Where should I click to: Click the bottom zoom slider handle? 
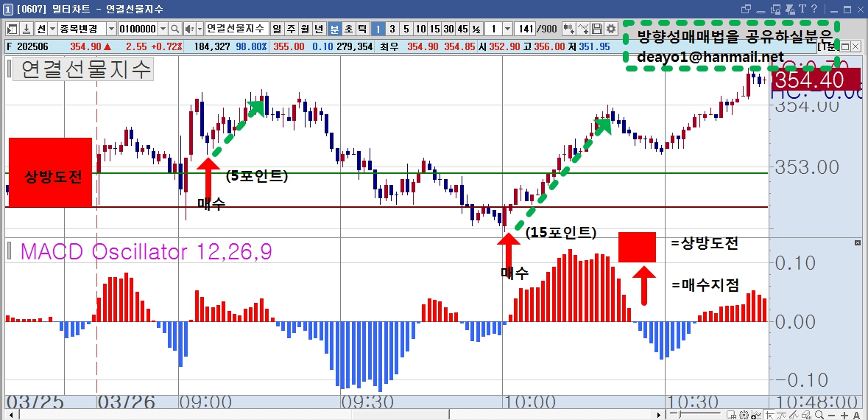coord(680,414)
